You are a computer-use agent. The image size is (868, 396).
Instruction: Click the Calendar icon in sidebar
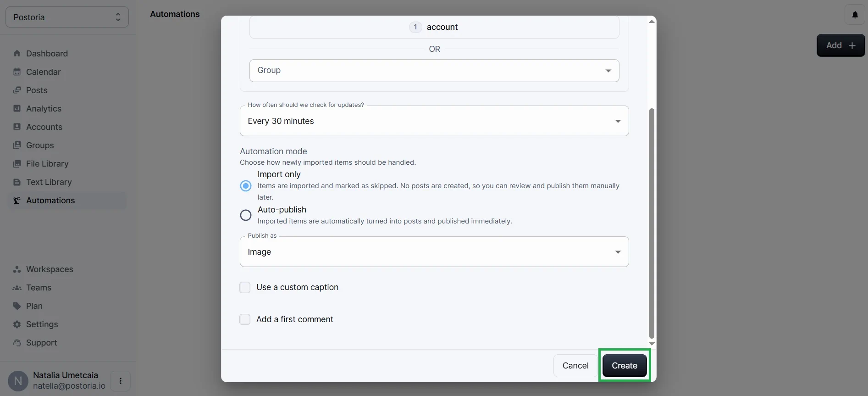pos(17,72)
